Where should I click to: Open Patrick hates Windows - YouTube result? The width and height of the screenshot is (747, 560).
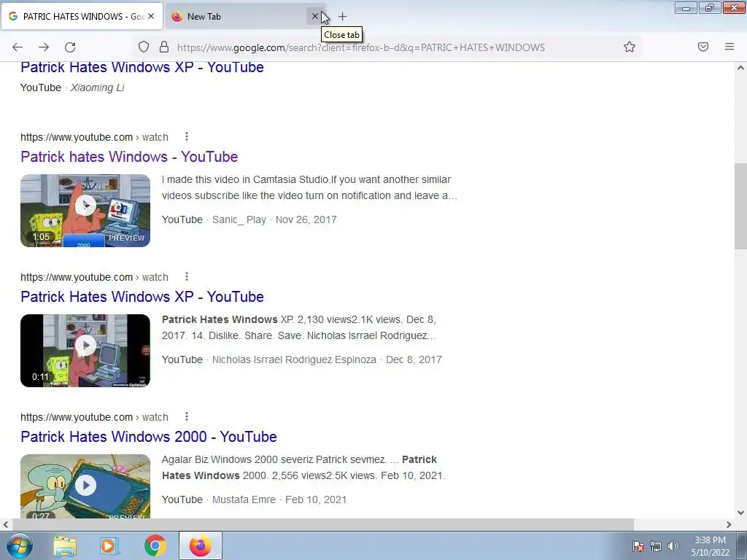(x=129, y=157)
